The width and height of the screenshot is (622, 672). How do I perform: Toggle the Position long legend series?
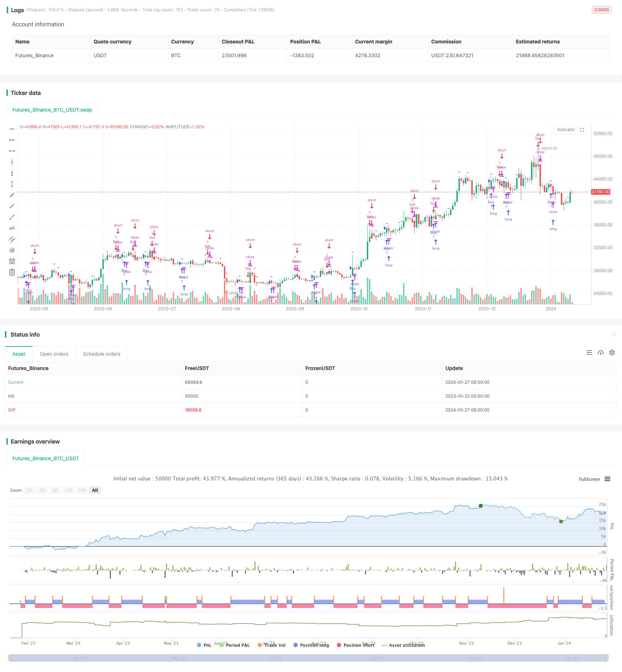coord(311,645)
